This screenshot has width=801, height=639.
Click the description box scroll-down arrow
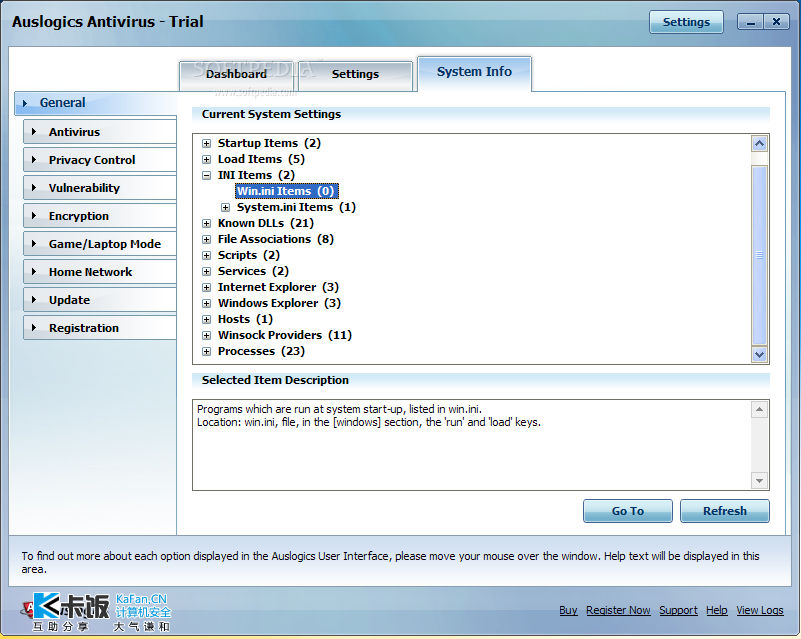[x=759, y=481]
